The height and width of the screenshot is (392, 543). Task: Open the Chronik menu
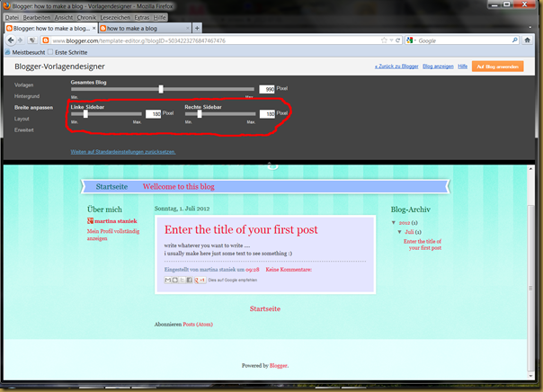point(86,17)
